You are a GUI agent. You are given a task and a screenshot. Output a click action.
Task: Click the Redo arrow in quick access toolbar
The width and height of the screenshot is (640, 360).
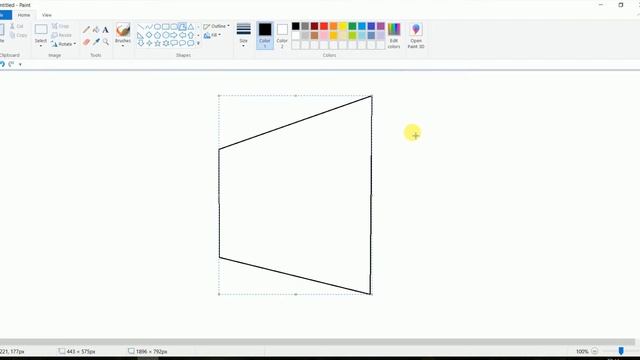tap(11, 64)
